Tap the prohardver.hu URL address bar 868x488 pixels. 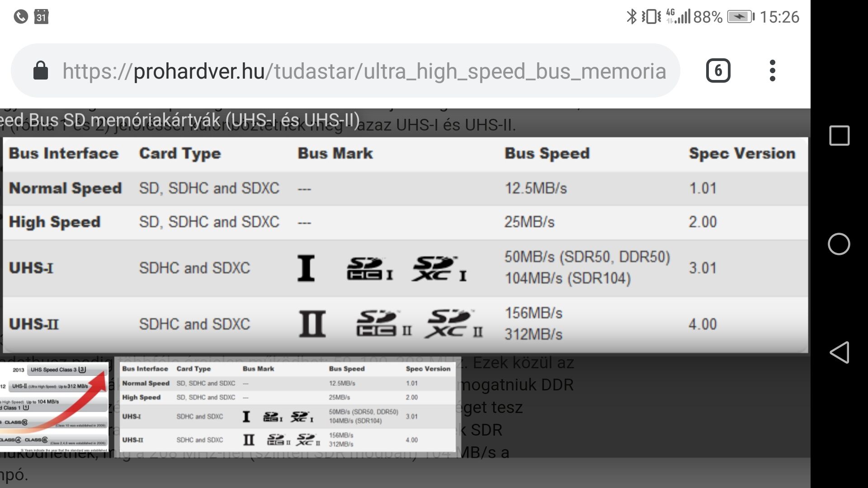[345, 70]
